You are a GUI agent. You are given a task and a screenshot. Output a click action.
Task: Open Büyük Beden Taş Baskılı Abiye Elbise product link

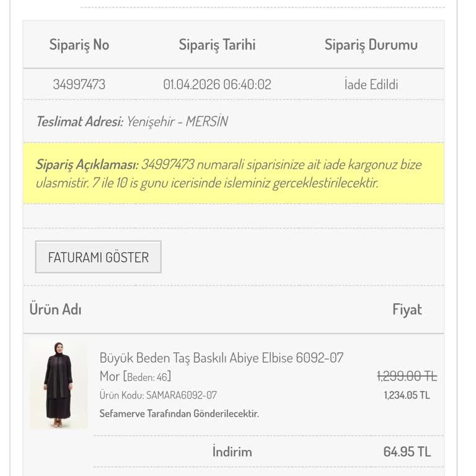[221, 367]
